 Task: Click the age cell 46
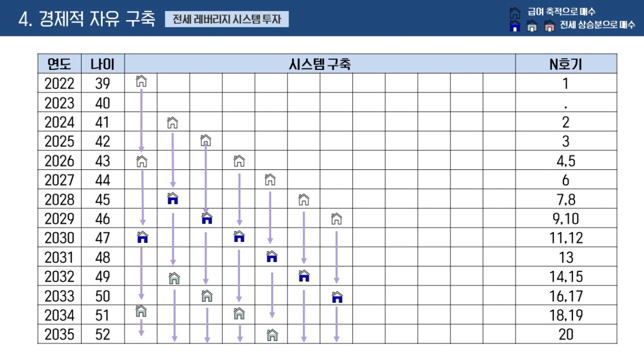[103, 219]
